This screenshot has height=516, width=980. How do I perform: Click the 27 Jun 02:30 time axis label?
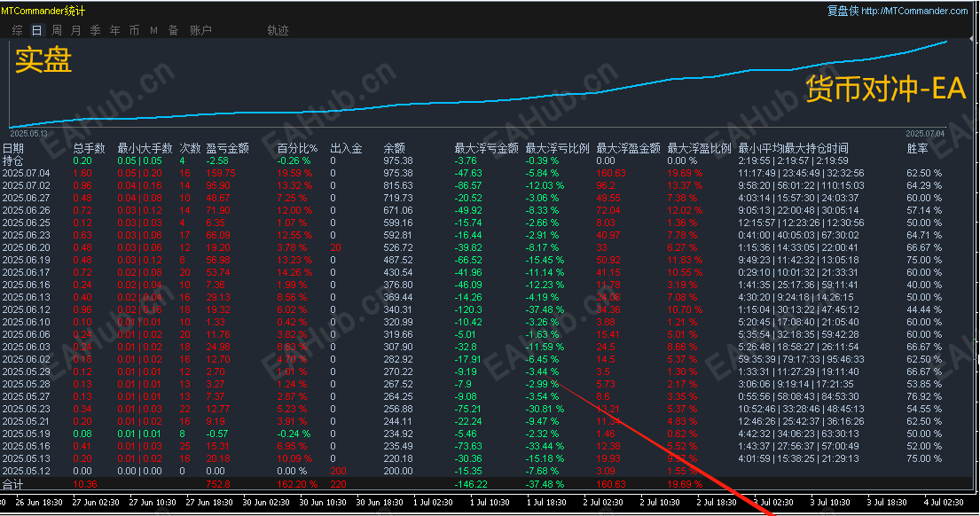96,502
